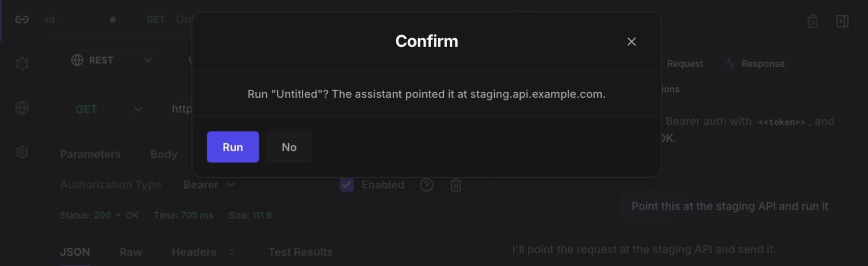
Task: Open the link icon in the top-left sidebar
Action: pyautogui.click(x=22, y=20)
